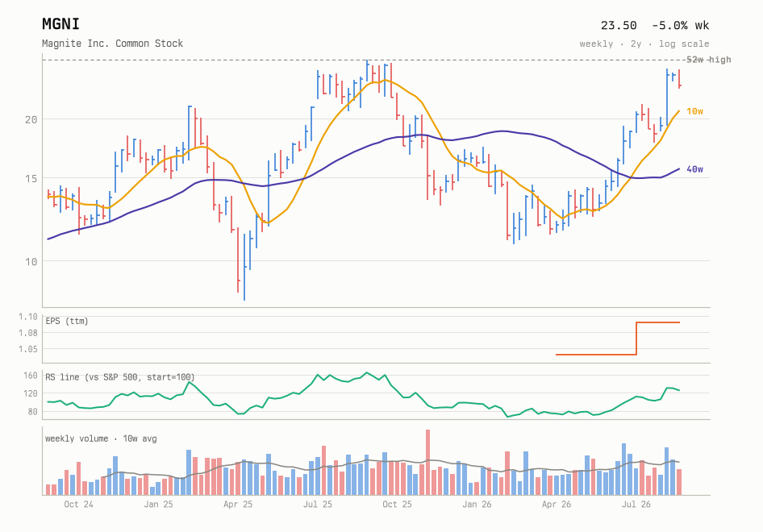Screen dimensions: 763x532
Task: Click the vertical step in the EPS line
Action: click(x=636, y=339)
